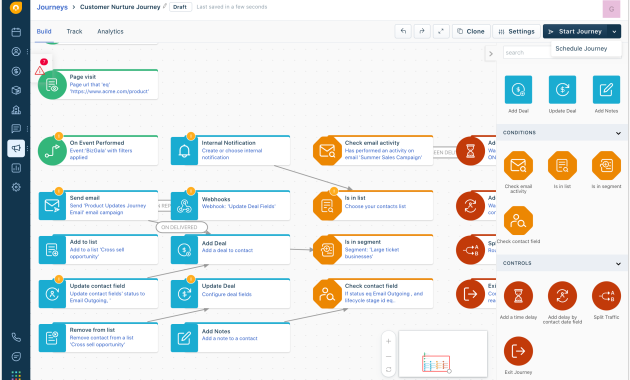
Task: Click the redo arrow in toolbar
Action: tap(422, 31)
